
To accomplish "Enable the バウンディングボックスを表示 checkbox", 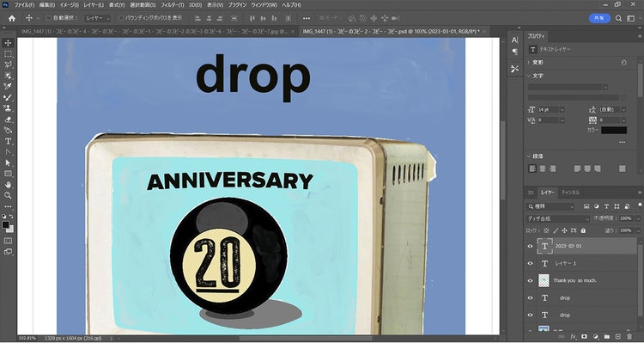I will click(121, 18).
